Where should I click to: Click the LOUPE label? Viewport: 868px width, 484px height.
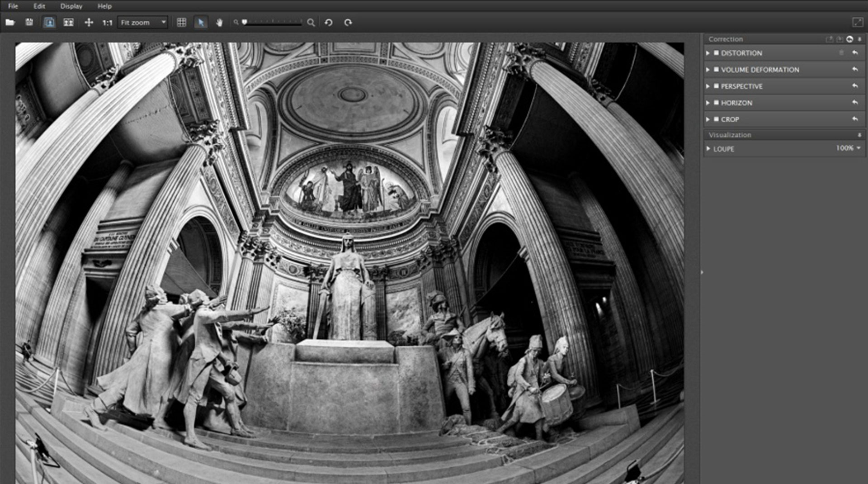coord(723,149)
